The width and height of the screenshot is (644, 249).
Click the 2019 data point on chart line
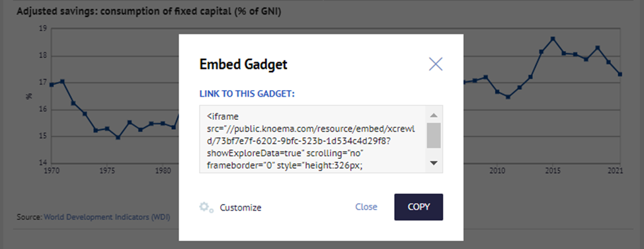point(598,48)
